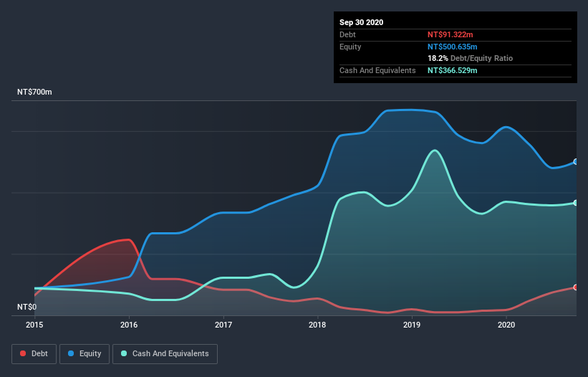Select the Equity end-point marker on the chart
This screenshot has height=377, width=588.
point(576,162)
